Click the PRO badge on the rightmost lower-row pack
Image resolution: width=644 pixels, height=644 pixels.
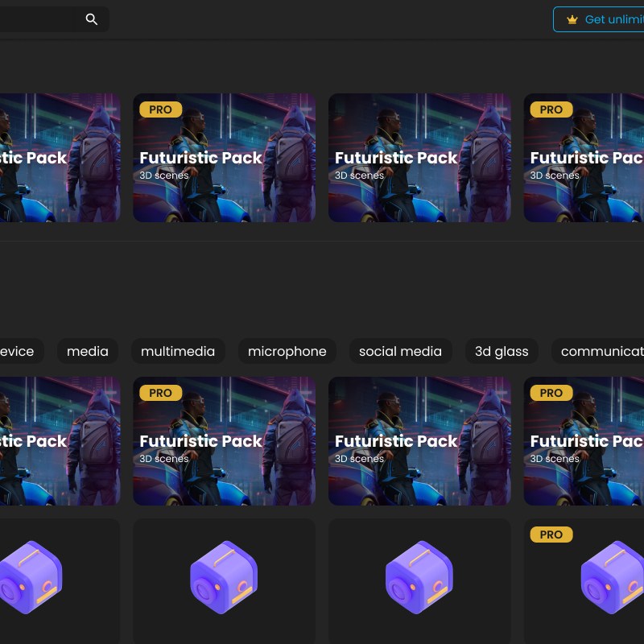[x=551, y=393]
